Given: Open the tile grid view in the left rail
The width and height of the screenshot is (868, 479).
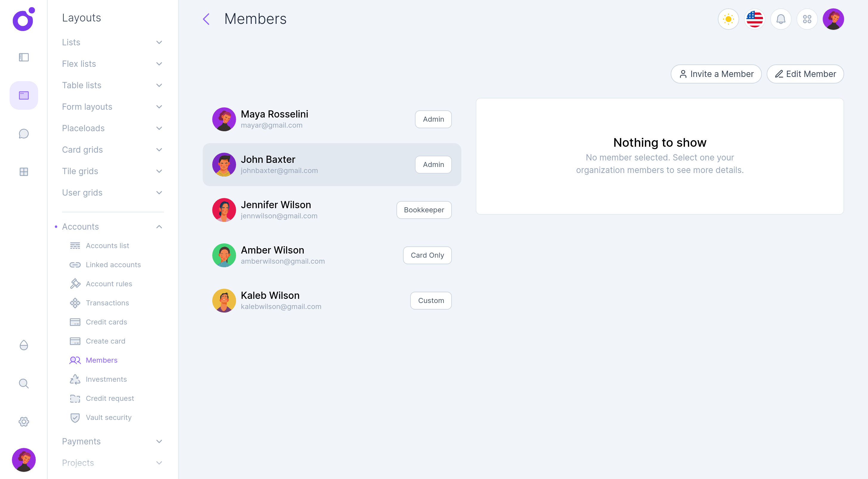Looking at the screenshot, I should tap(24, 171).
